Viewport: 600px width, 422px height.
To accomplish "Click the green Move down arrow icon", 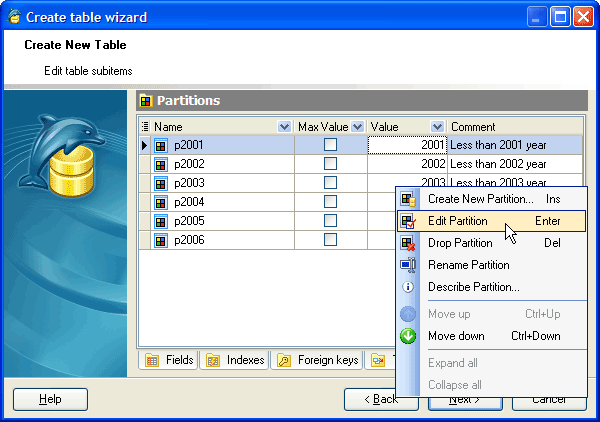I will point(408,336).
